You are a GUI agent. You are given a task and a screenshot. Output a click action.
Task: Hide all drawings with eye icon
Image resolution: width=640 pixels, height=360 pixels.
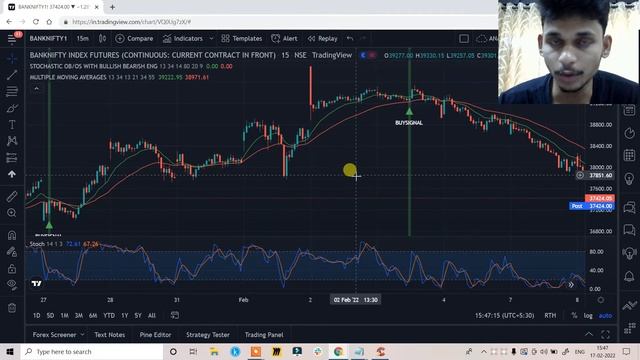tap(12, 284)
